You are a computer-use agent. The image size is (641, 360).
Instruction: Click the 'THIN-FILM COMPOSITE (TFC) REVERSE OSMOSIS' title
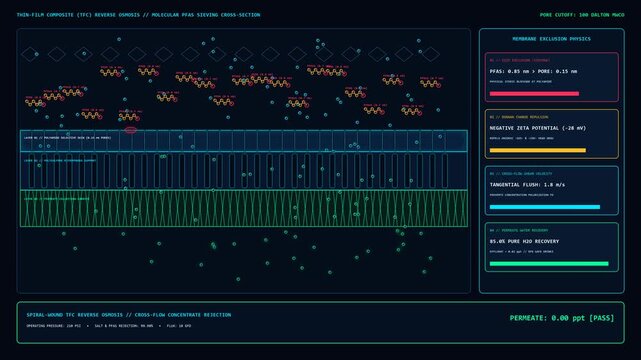138,15
